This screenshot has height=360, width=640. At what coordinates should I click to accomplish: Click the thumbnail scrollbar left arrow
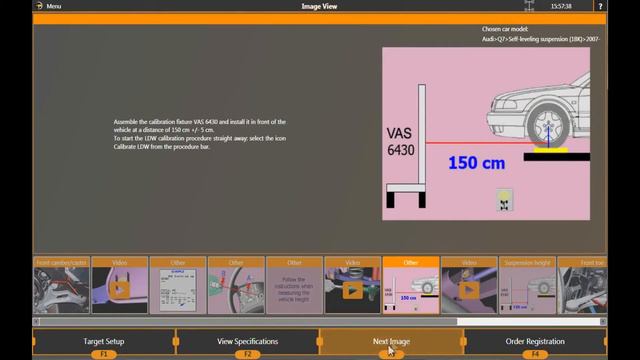36,322
